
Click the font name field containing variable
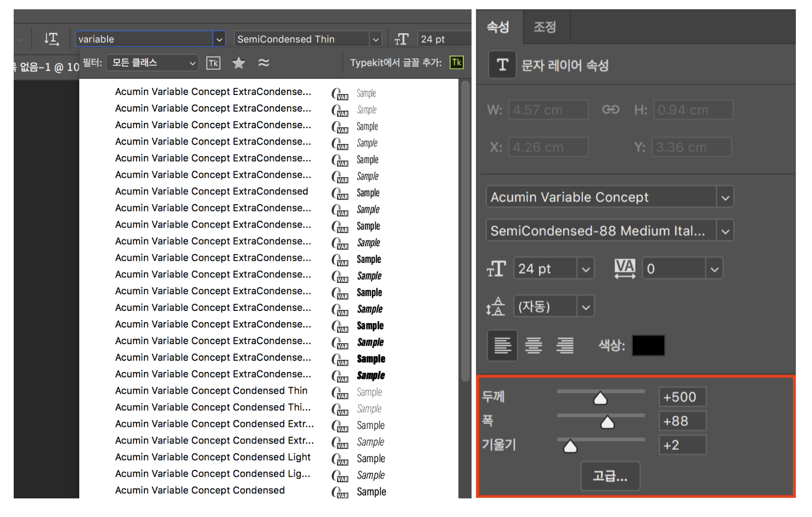144,39
